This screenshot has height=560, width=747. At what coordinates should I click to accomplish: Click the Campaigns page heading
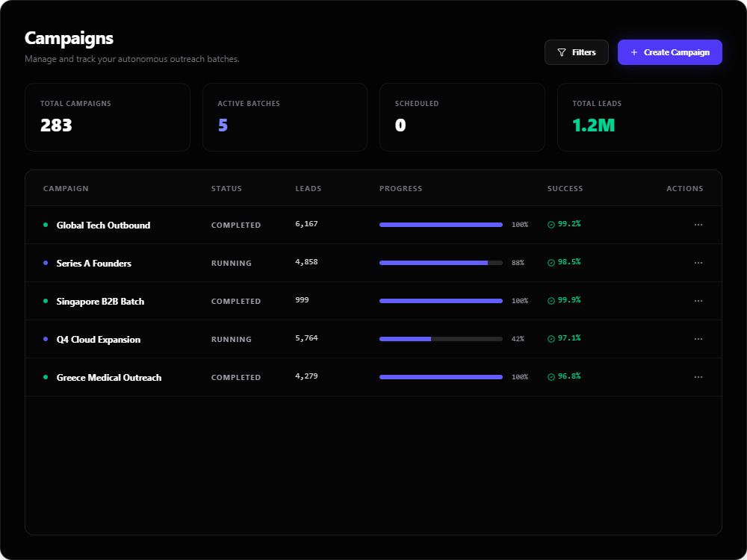pos(69,38)
